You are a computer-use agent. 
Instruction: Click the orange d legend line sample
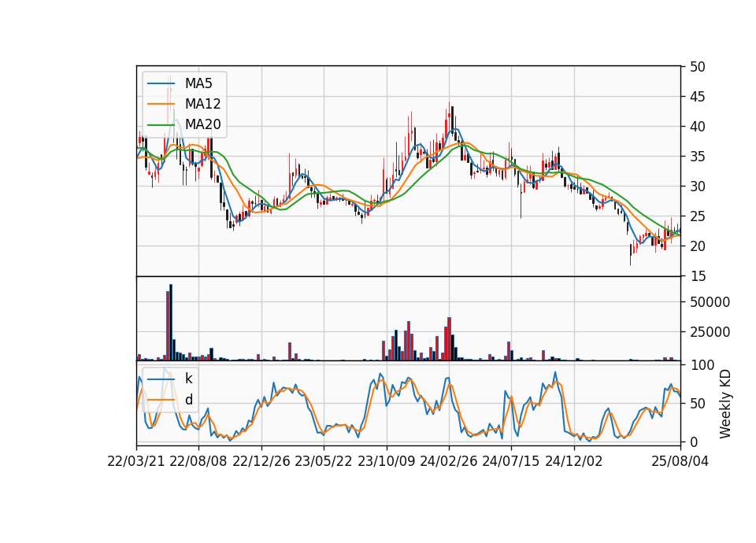161,400
